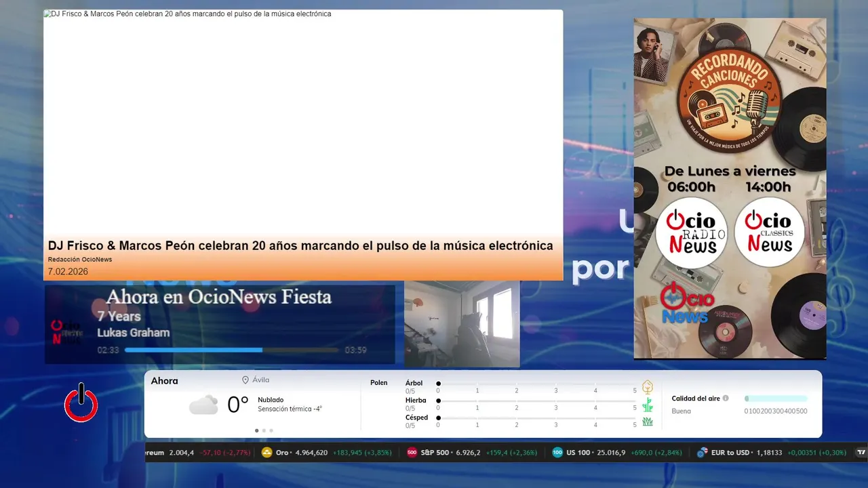Click the US 100 ticker badge
The height and width of the screenshot is (488, 868).
coord(557,453)
